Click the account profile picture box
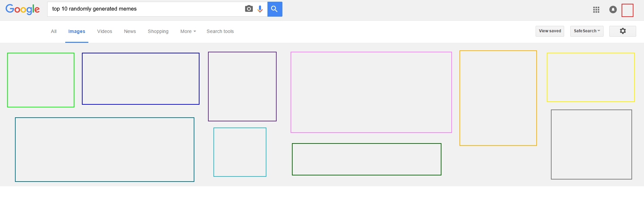This screenshot has height=204, width=644. [x=627, y=10]
